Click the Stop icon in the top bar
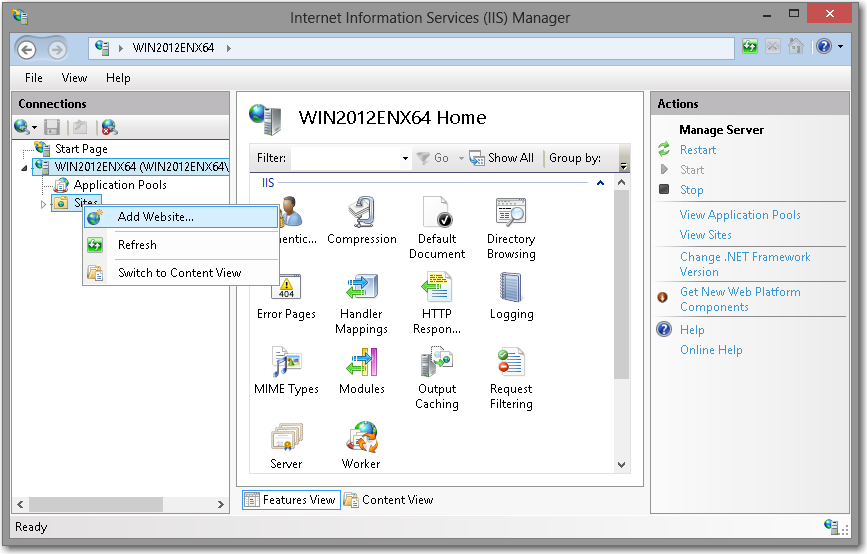Viewport: 867px width, 554px height. (x=773, y=46)
